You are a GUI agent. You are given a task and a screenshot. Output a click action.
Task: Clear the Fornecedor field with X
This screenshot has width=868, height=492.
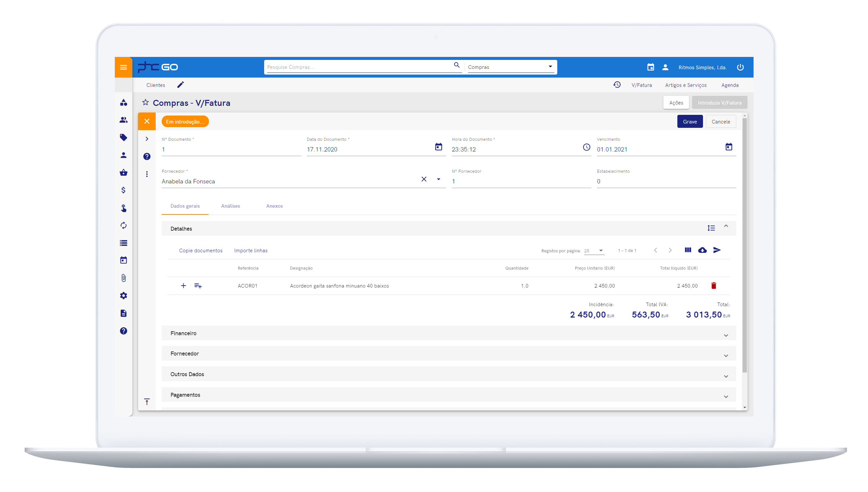coord(424,179)
